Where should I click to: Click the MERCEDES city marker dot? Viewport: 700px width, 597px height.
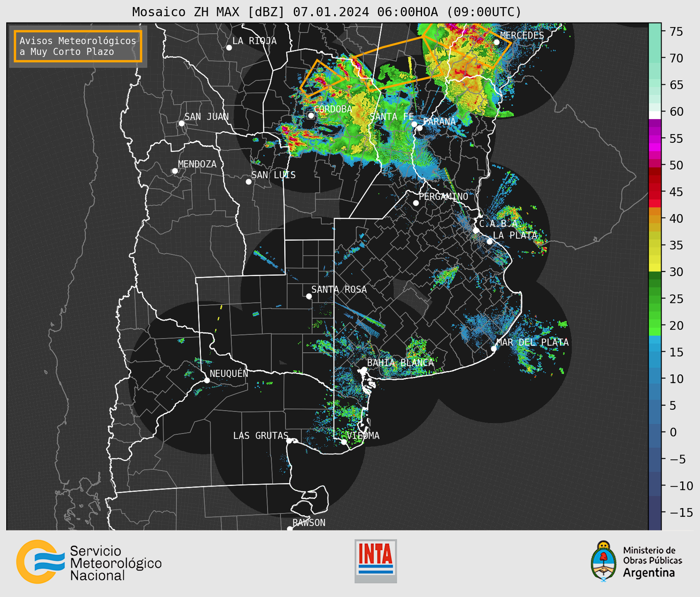[x=497, y=42]
